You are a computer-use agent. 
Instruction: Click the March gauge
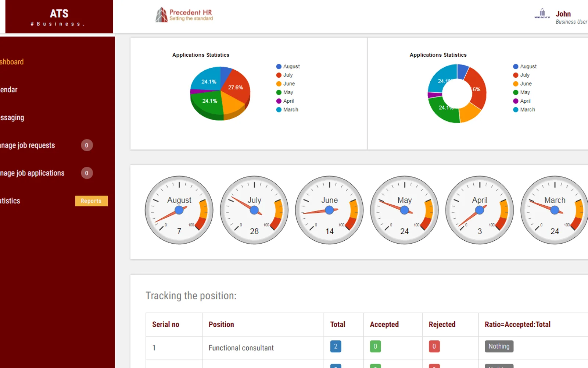tap(555, 210)
